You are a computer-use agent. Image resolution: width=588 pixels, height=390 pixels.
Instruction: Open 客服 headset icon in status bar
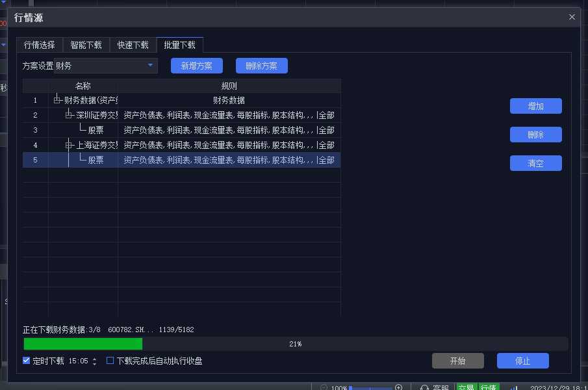[x=424, y=387]
